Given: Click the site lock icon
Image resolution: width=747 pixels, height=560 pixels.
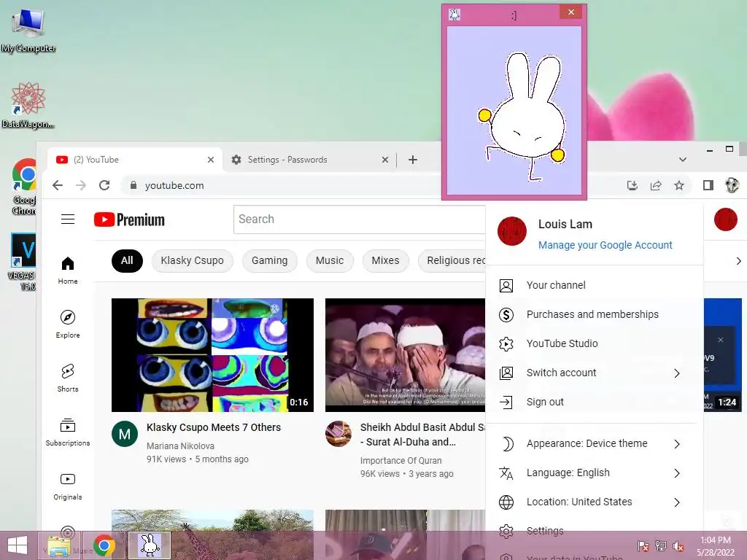Looking at the screenshot, I should (133, 185).
